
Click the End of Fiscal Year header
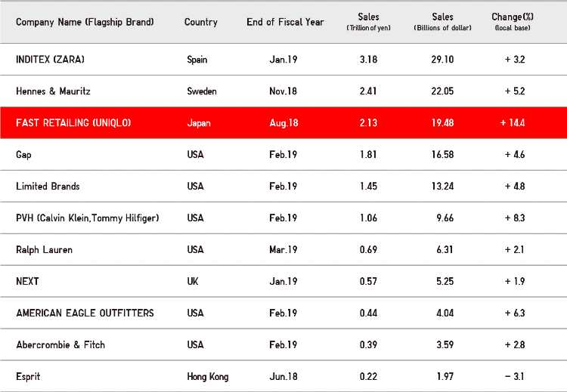click(285, 22)
